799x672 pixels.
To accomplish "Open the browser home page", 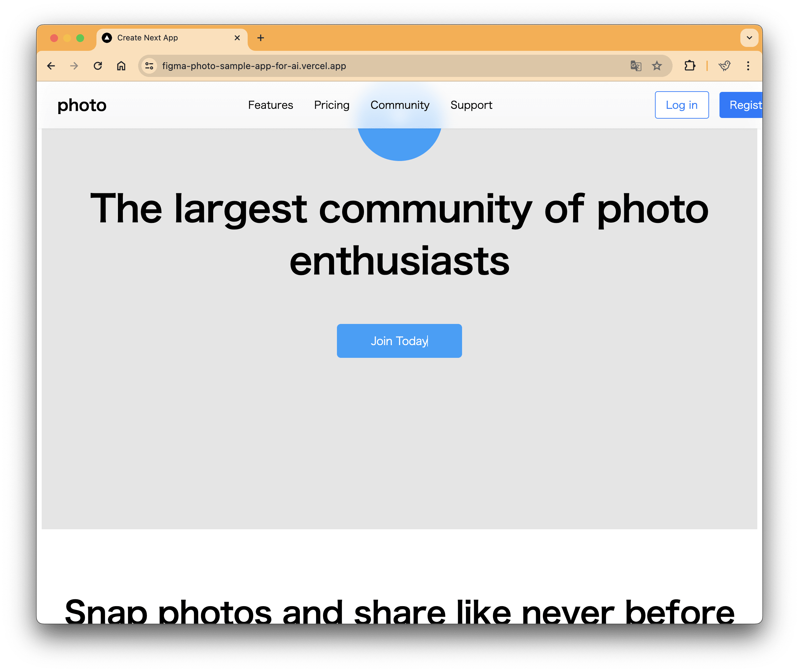I will click(x=121, y=66).
